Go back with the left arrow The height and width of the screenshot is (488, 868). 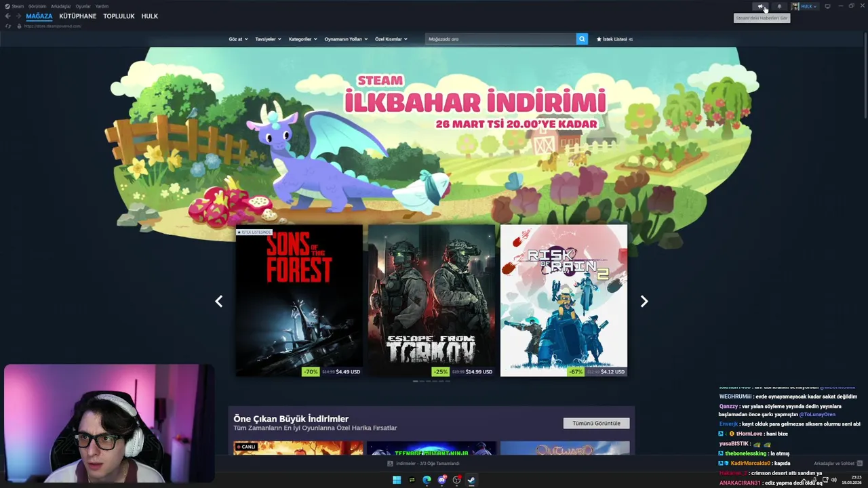[x=7, y=16]
